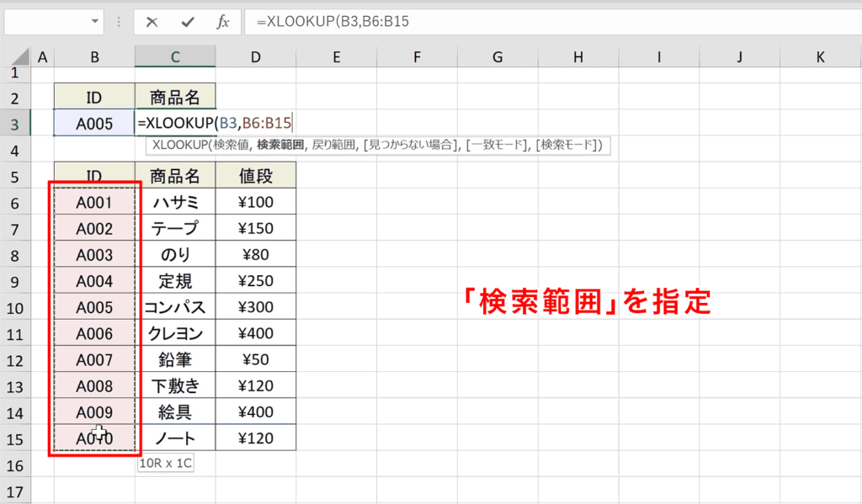Expand the Name Box dropdown arrow

[94, 23]
